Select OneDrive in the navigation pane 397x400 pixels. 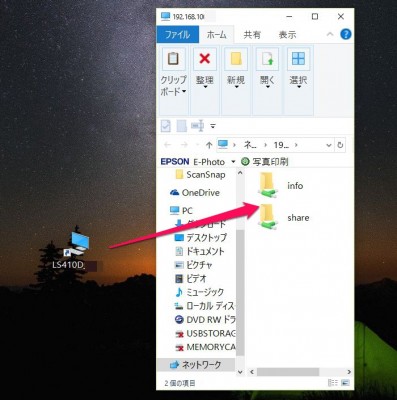(x=195, y=192)
